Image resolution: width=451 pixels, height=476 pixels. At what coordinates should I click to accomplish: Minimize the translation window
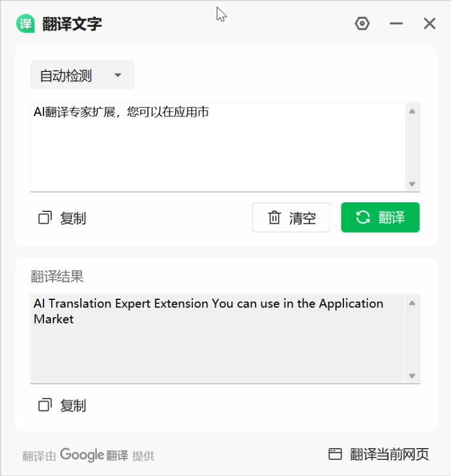click(396, 24)
